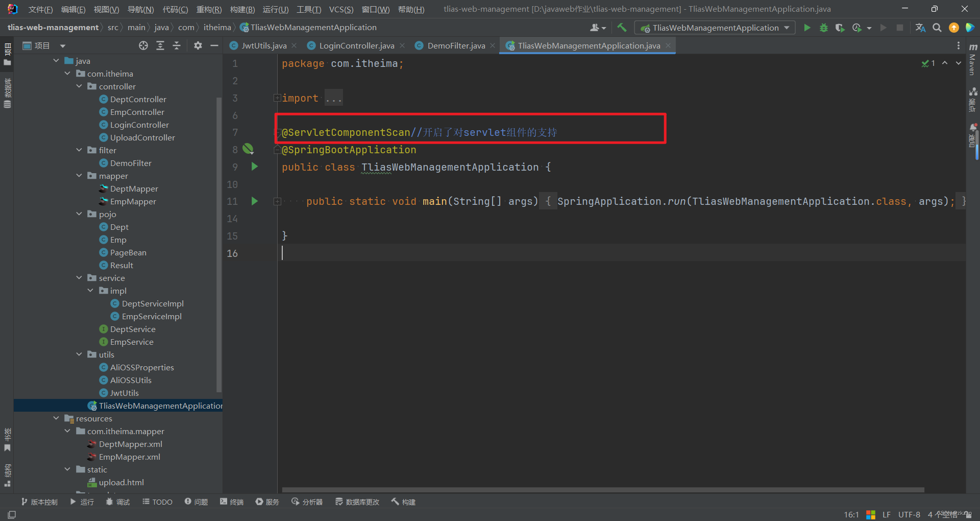Collapse the filter package
The width and height of the screenshot is (980, 521).
click(x=79, y=150)
